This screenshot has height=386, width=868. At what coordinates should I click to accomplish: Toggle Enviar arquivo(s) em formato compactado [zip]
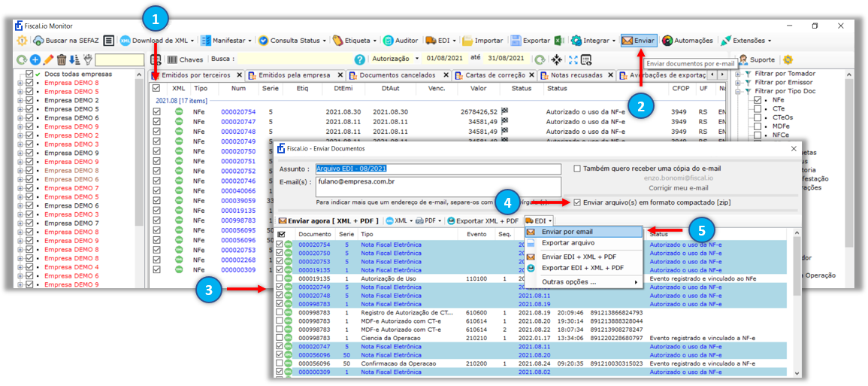[x=577, y=202]
